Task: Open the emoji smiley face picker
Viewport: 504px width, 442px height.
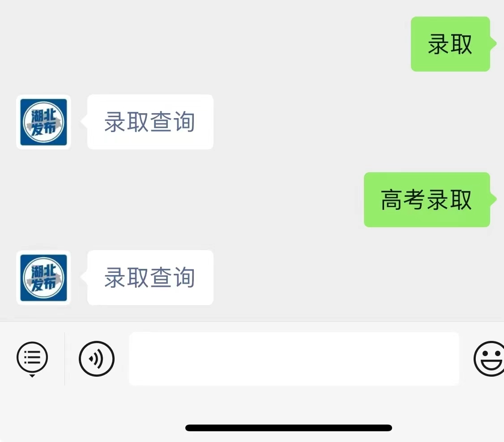Action: click(489, 358)
